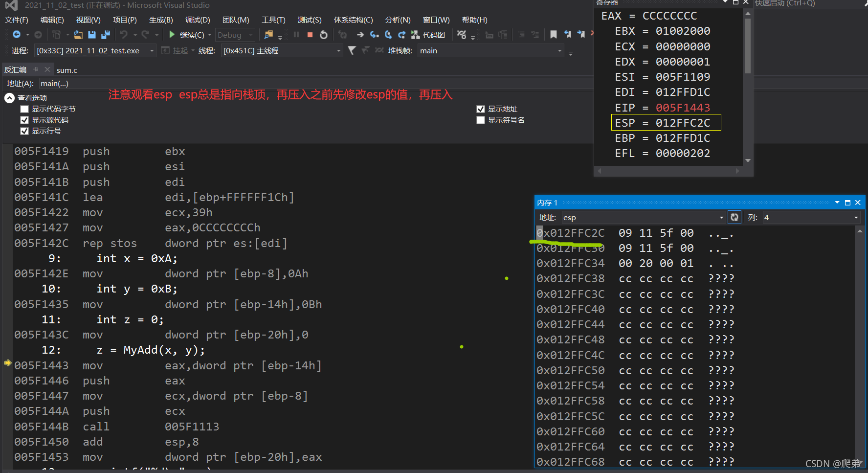
Task: Open the Analyze (分析) menu
Action: [398, 20]
